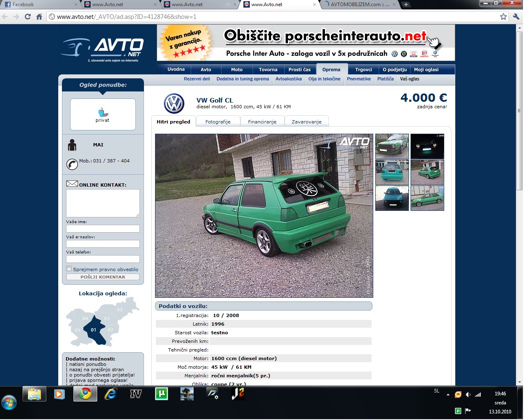This screenshot has height=420, width=525.
Task: Open the Zavarovanje tab
Action: 306,122
